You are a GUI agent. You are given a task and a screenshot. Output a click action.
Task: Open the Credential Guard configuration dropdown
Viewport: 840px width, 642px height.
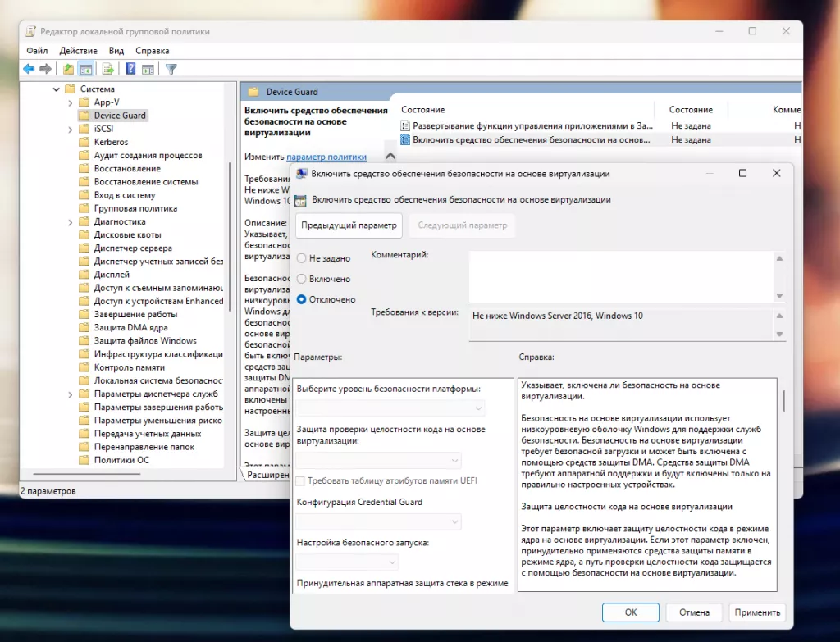tap(378, 521)
